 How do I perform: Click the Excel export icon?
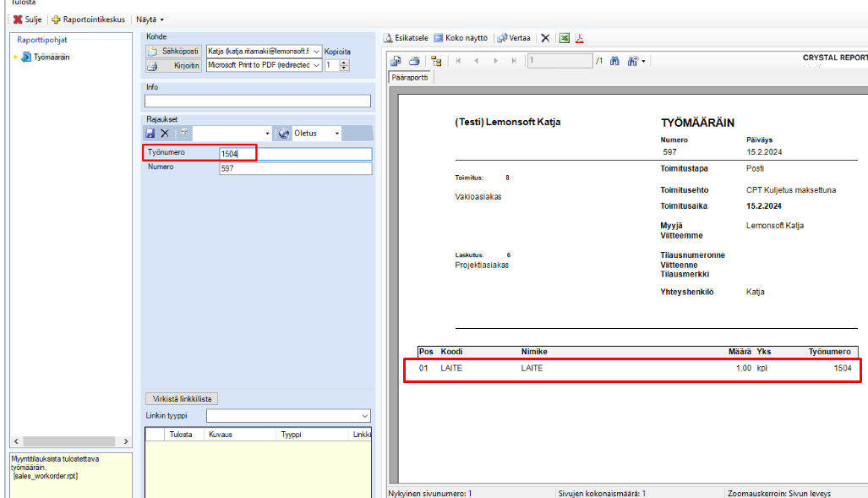coord(565,38)
